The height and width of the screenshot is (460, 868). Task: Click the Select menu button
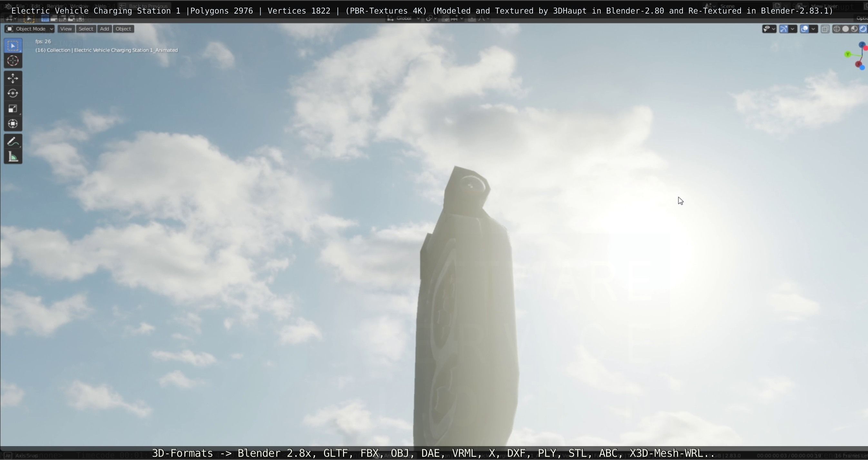point(85,29)
